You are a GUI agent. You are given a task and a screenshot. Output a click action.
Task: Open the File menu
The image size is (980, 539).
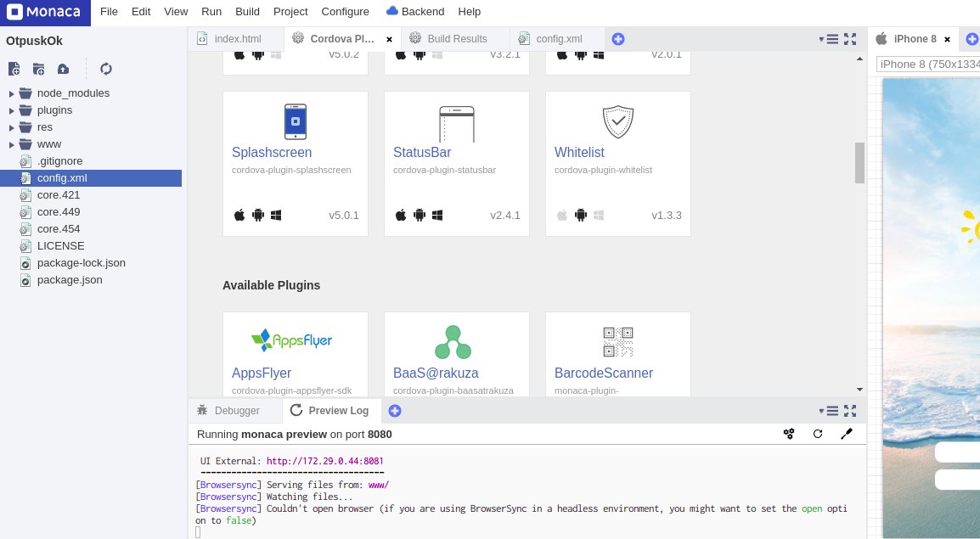click(109, 11)
